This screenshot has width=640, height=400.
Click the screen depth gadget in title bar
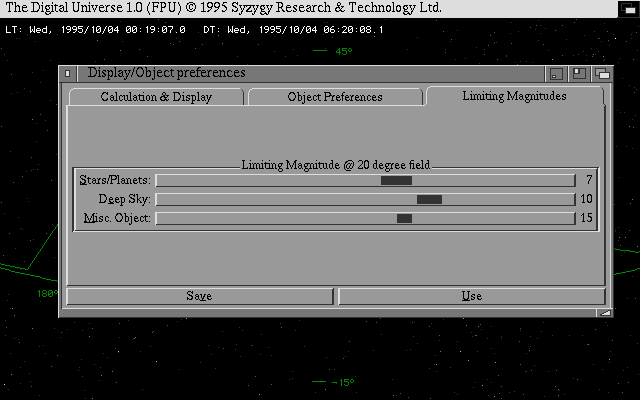click(x=629, y=8)
